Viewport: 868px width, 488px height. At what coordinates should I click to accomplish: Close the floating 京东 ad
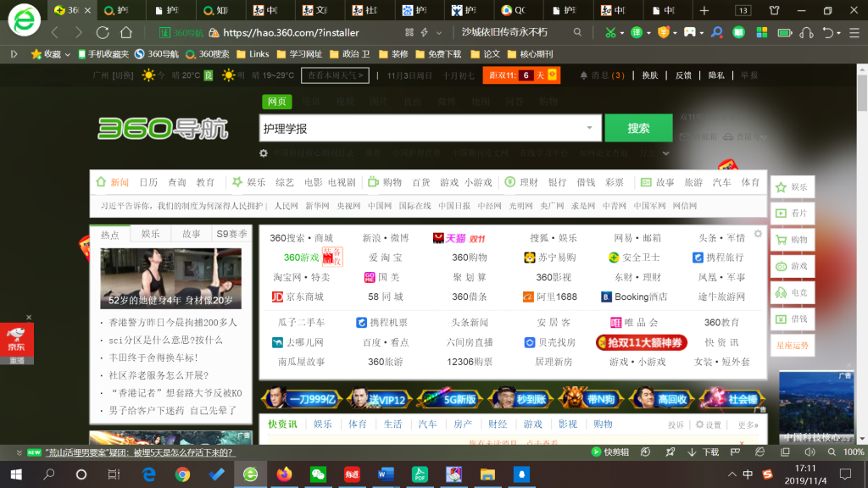pos(29,317)
